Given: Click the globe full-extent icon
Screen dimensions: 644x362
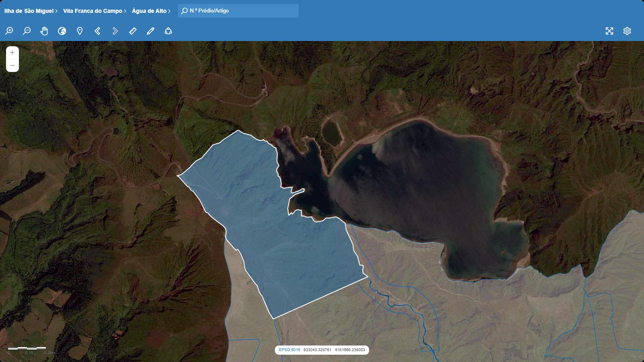Looking at the screenshot, I should [62, 31].
